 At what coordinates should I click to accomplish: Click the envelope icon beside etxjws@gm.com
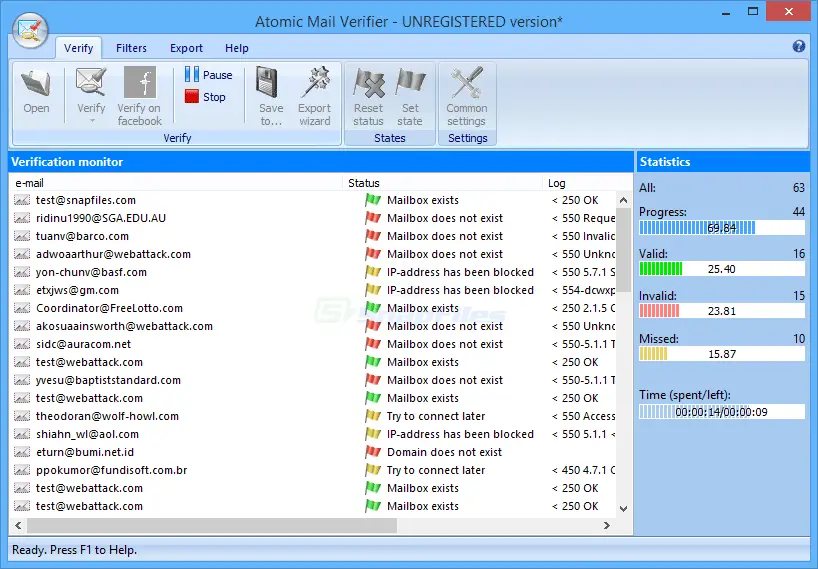[x=21, y=290]
